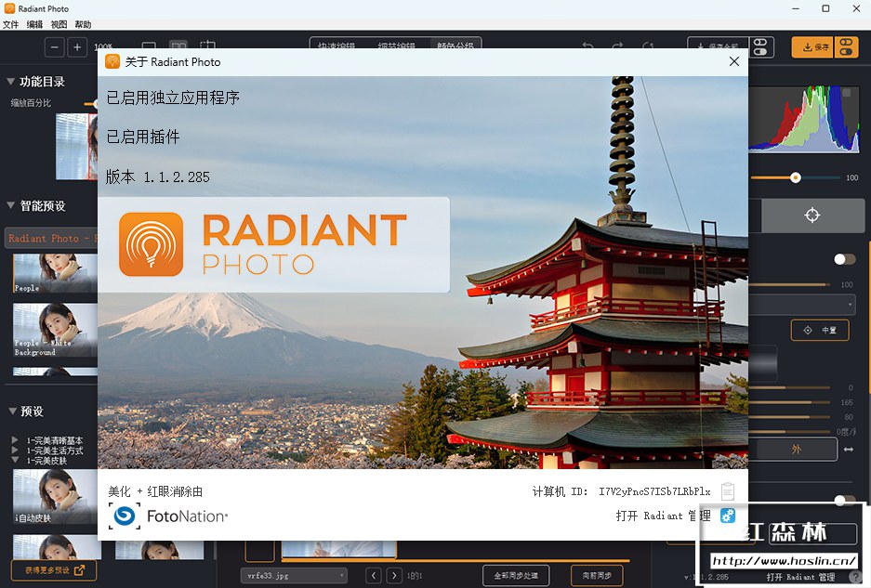Open 打开 Radiant 管理 in About dialog
The image size is (871, 588).
(x=664, y=516)
